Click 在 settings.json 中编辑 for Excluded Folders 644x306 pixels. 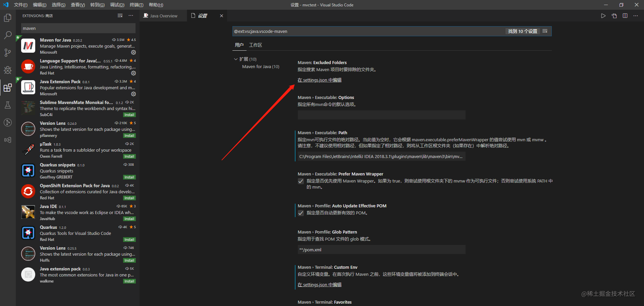click(x=319, y=80)
